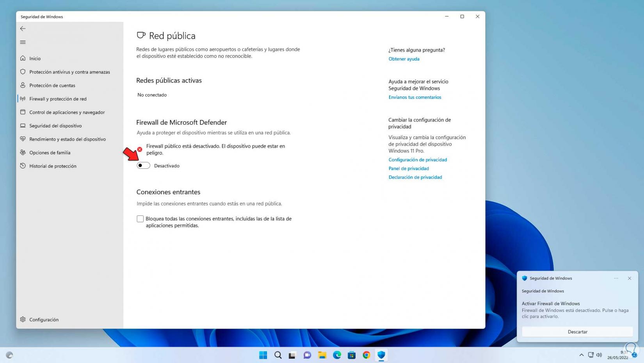Open the notification's three-dot options
Screen dimensions: 644x363
pos(616,278)
